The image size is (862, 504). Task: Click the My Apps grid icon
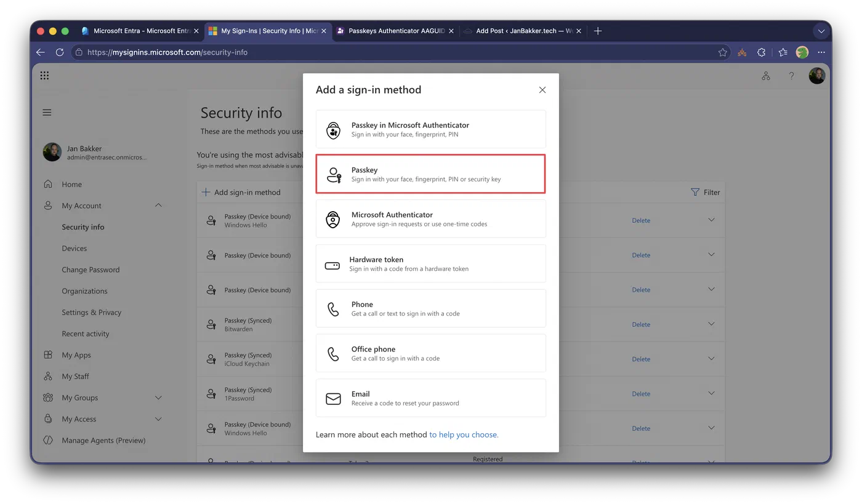pos(48,355)
